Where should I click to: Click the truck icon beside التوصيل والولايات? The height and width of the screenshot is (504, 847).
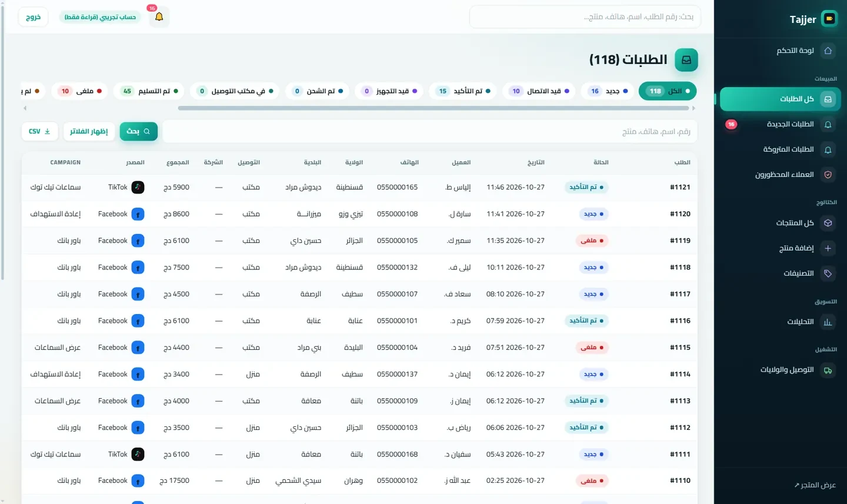pos(828,370)
